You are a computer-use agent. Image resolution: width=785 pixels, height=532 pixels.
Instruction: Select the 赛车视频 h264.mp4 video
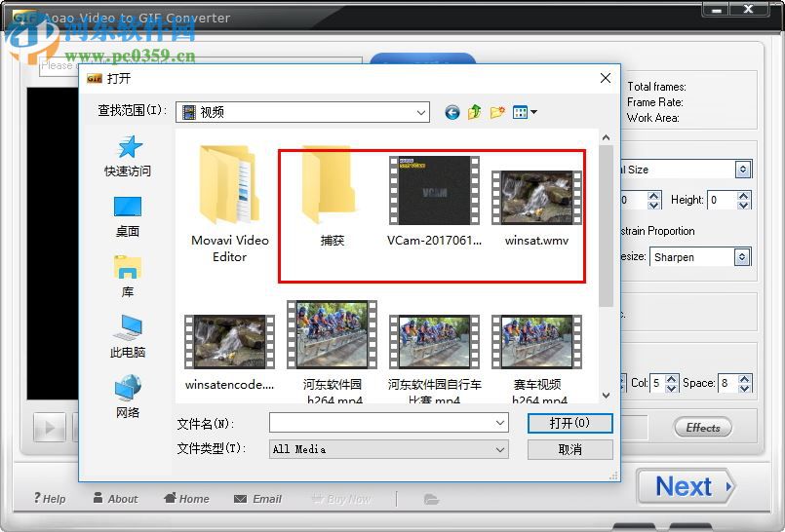point(536,359)
